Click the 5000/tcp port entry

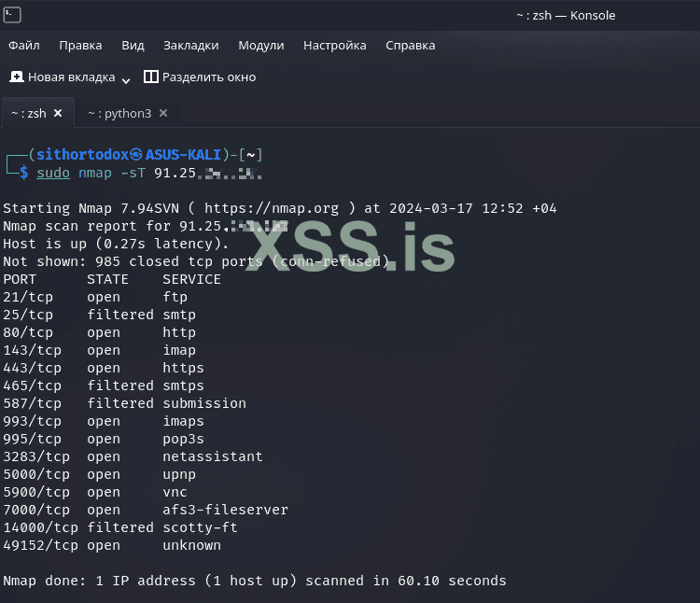click(36, 474)
